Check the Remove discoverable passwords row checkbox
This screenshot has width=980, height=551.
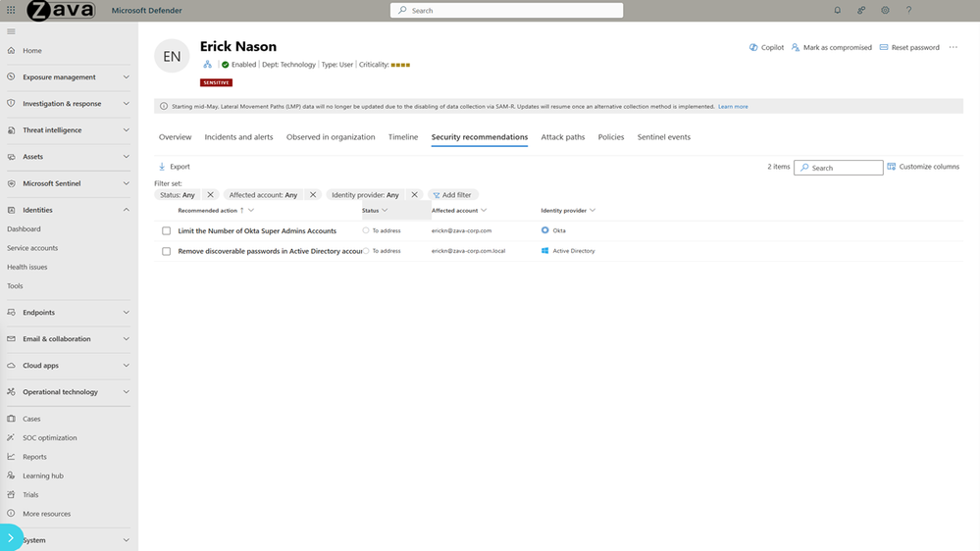click(166, 251)
